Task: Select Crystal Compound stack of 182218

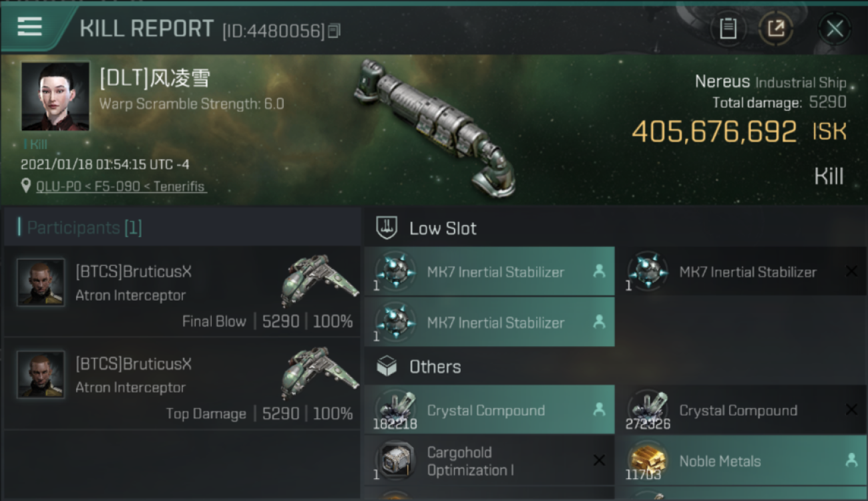Action: pyautogui.click(x=489, y=409)
